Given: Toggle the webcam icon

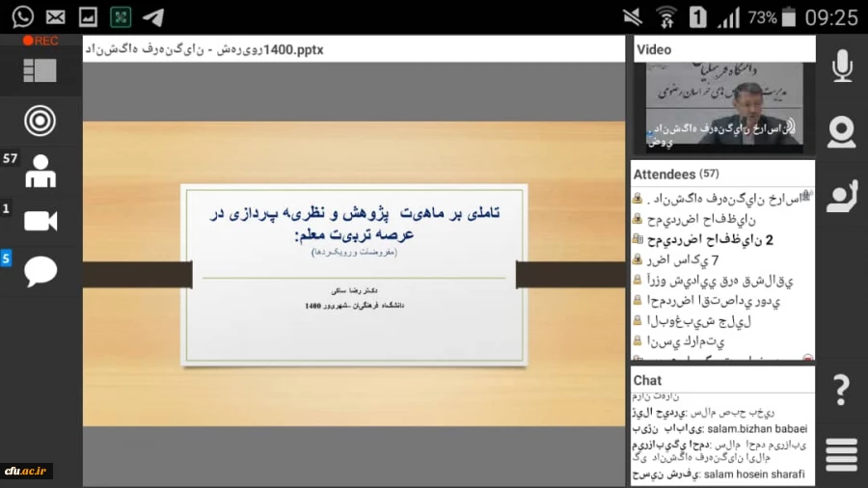Looking at the screenshot, I should pyautogui.click(x=842, y=132).
